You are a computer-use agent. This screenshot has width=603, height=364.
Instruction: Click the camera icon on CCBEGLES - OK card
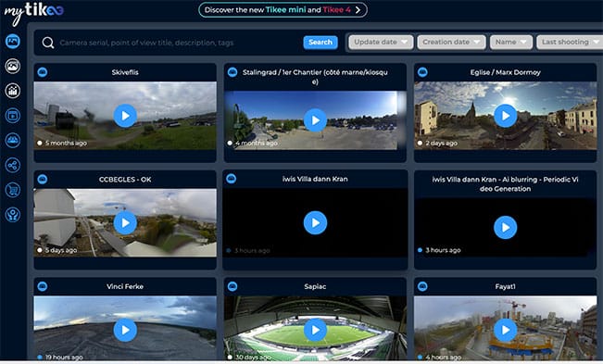[43, 179]
